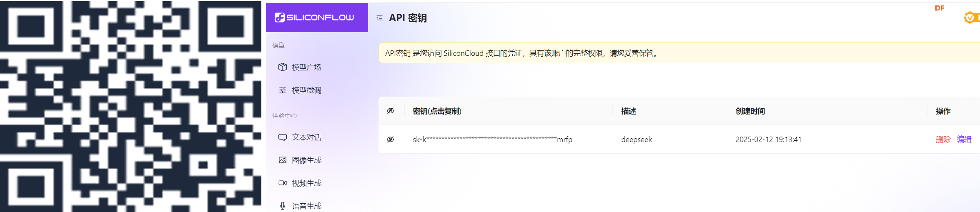Image resolution: width=980 pixels, height=212 pixels.
Task: Click the 体验中心 section label
Action: click(285, 115)
